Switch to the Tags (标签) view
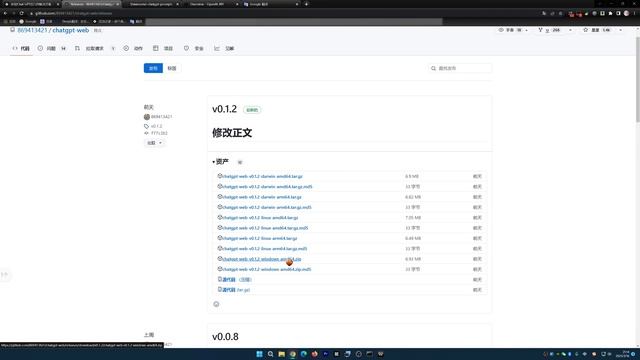The image size is (640, 360). click(x=172, y=68)
